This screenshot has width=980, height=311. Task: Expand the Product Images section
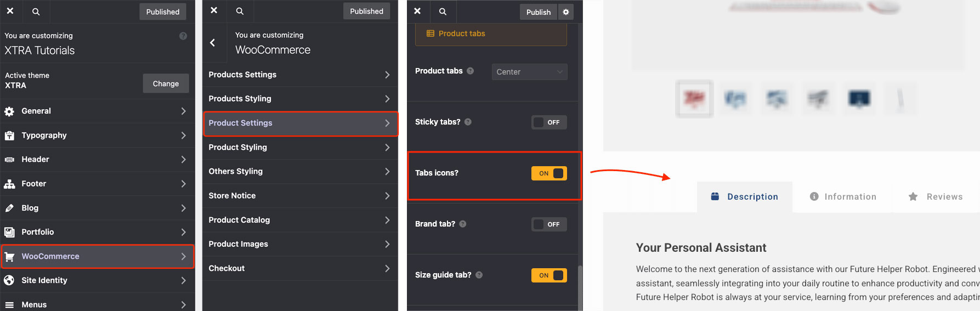pyautogui.click(x=300, y=244)
